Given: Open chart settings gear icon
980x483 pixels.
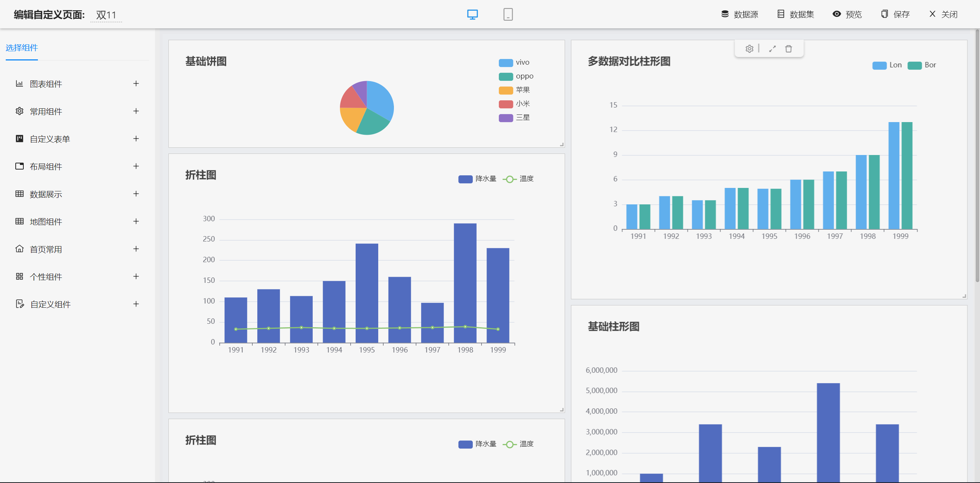Looking at the screenshot, I should point(749,49).
